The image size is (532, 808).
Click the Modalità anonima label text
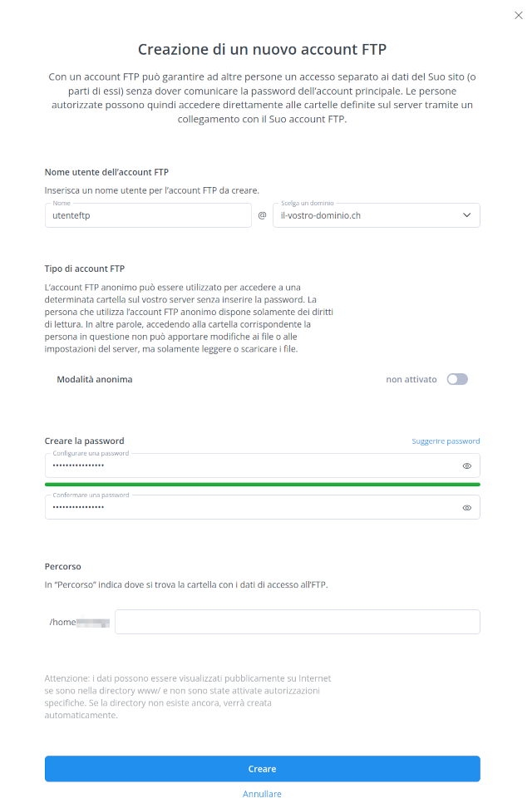click(x=94, y=379)
